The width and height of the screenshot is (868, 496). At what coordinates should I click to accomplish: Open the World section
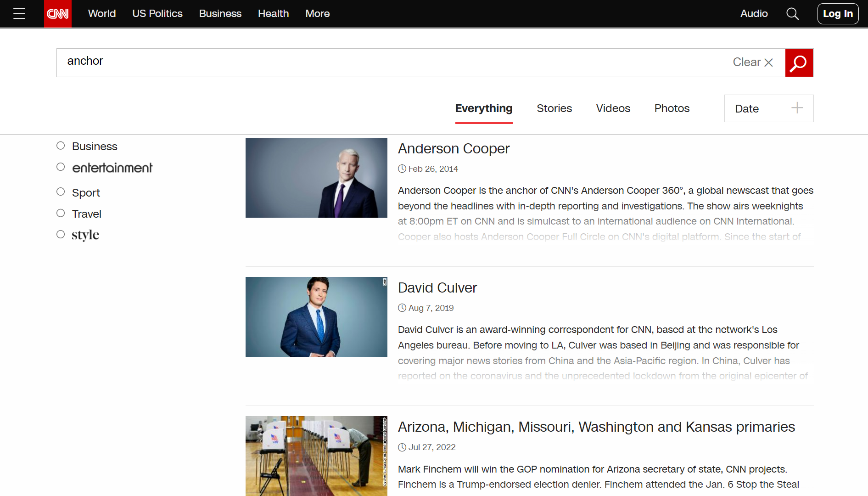click(102, 14)
